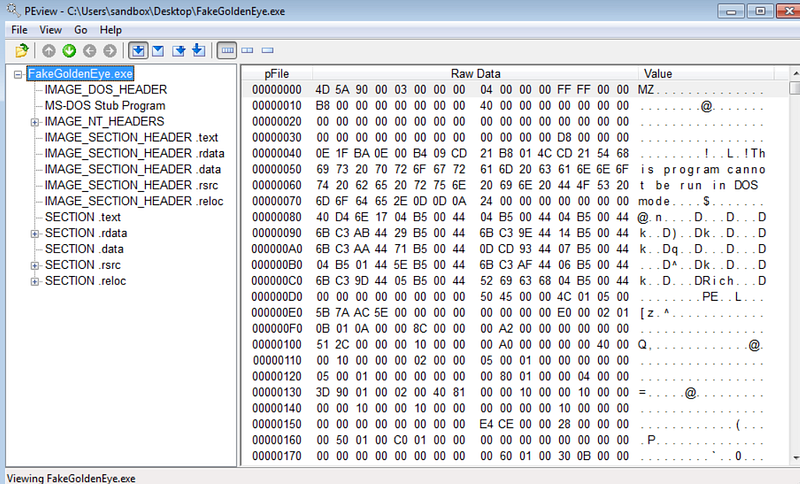Select SECTION .reloc in the tree
800x484 pixels.
click(85, 281)
